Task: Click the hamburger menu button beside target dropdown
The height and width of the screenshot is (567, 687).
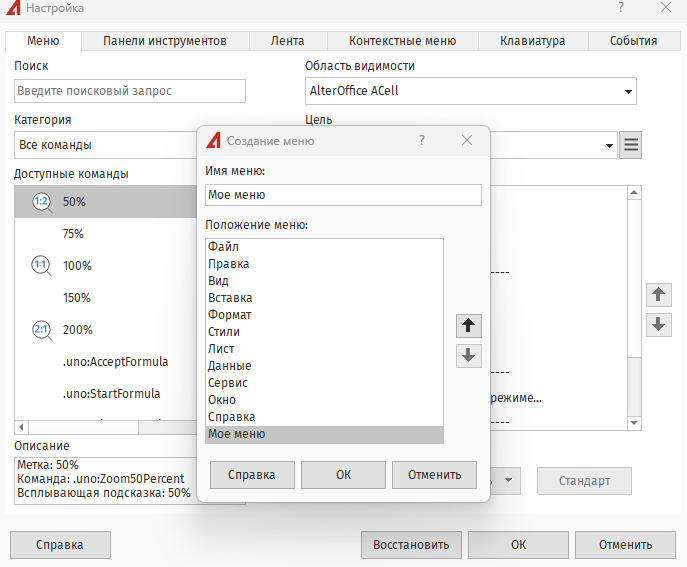Action: coord(630,145)
